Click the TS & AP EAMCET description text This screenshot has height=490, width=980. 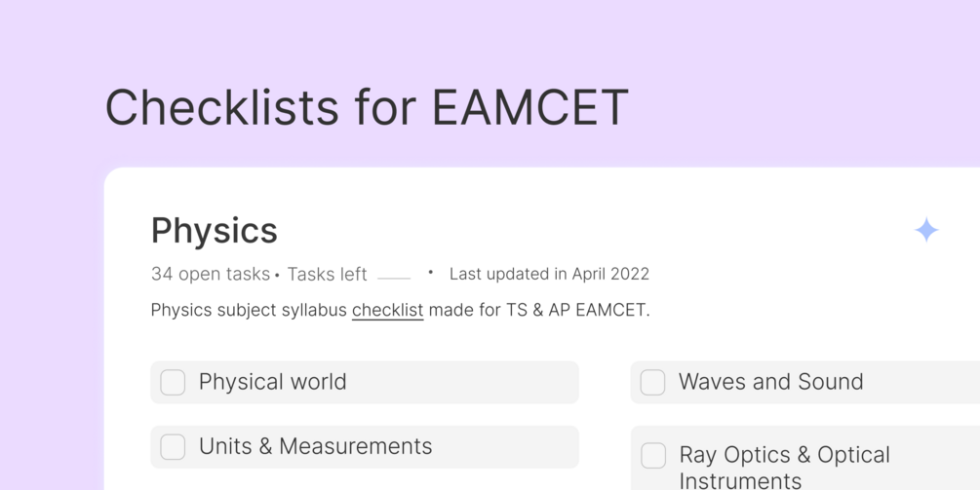click(575, 311)
